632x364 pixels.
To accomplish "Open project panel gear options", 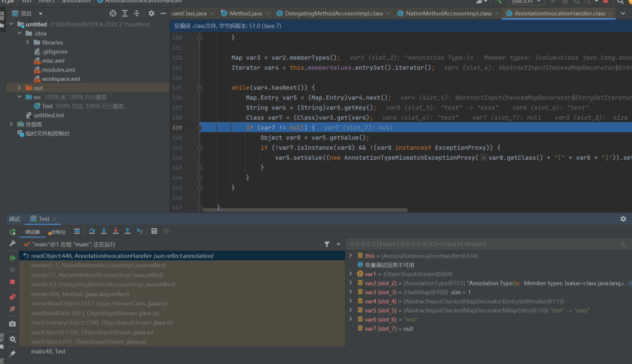I will pos(151,13).
